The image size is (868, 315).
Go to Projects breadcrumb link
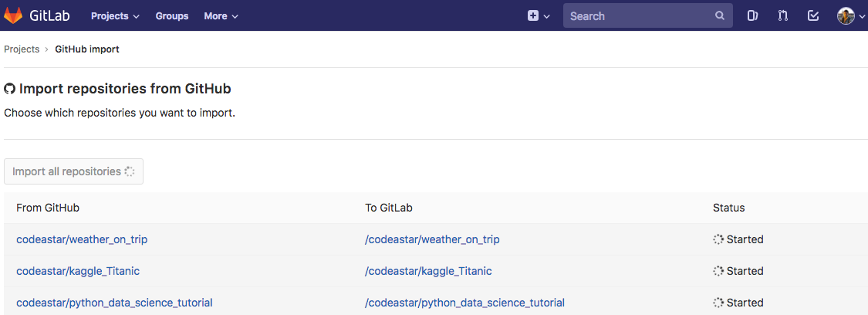pyautogui.click(x=22, y=49)
